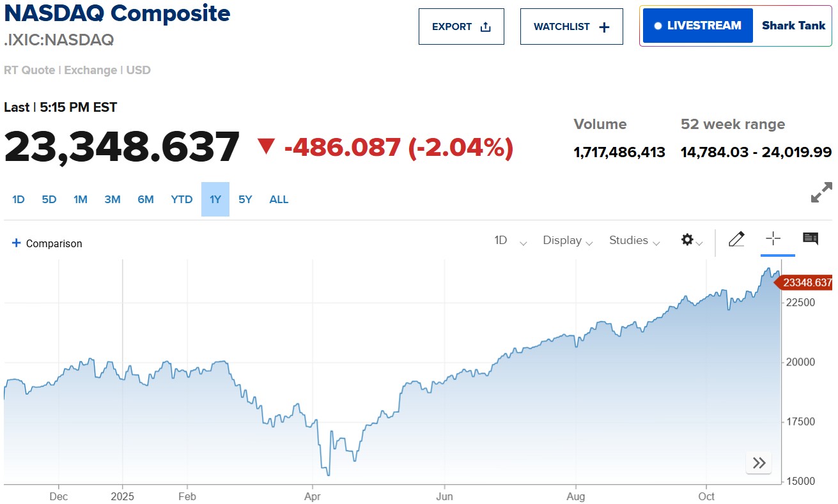Click the red current price flag
Image resolution: width=838 pixels, height=504 pixels.
806,282
